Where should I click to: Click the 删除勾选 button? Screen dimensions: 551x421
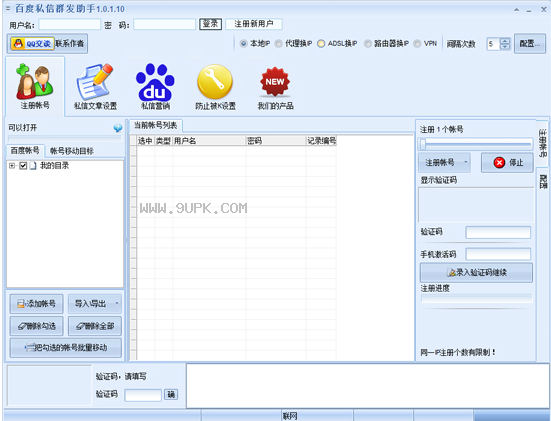tap(36, 326)
